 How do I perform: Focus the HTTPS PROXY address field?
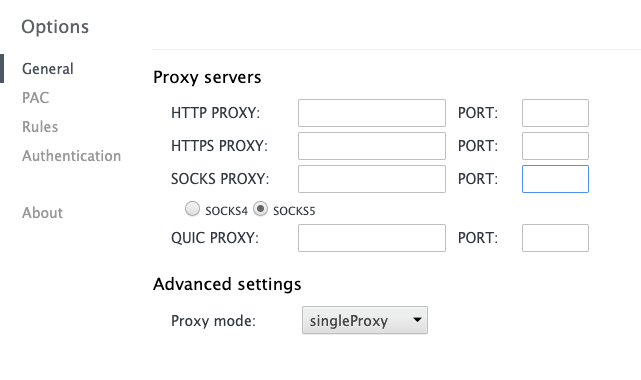coord(372,146)
